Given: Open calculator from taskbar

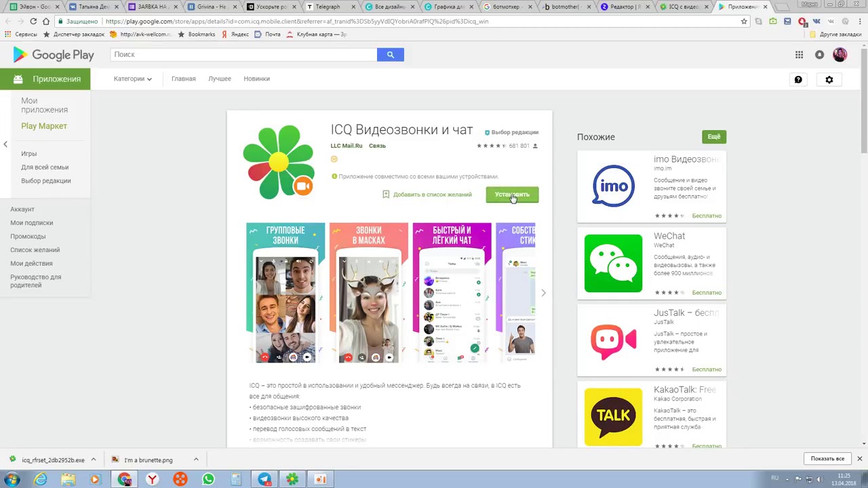Looking at the screenshot, I should [x=236, y=479].
